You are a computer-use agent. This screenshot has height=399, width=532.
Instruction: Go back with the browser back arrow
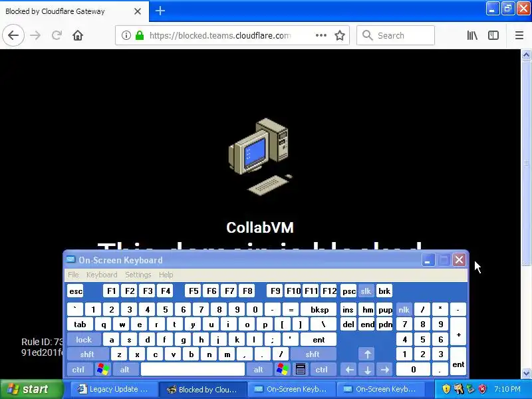[13, 35]
